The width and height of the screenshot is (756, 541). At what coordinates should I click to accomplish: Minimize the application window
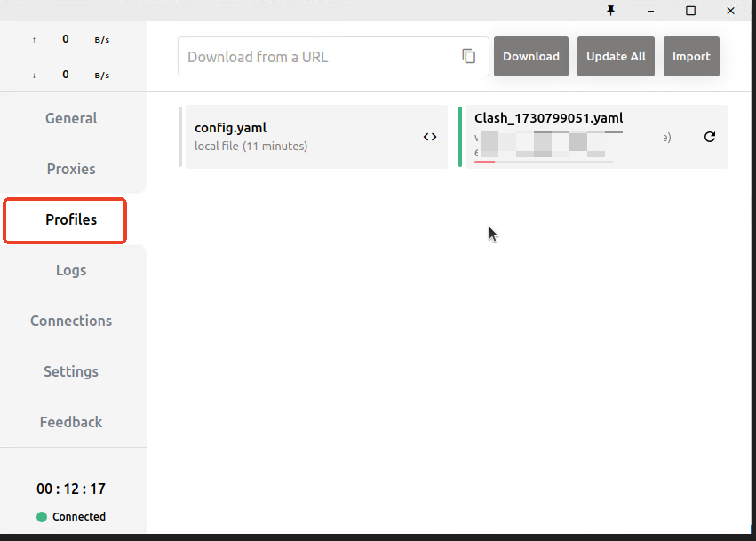650,11
